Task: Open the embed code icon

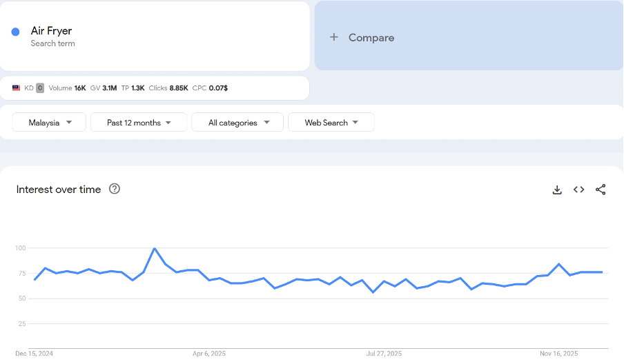Action: point(578,190)
